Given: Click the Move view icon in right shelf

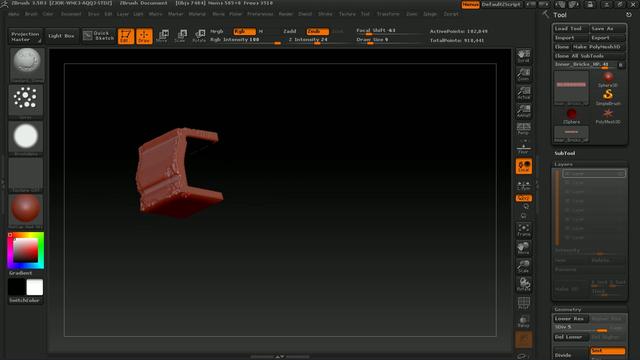Looking at the screenshot, I should (524, 248).
